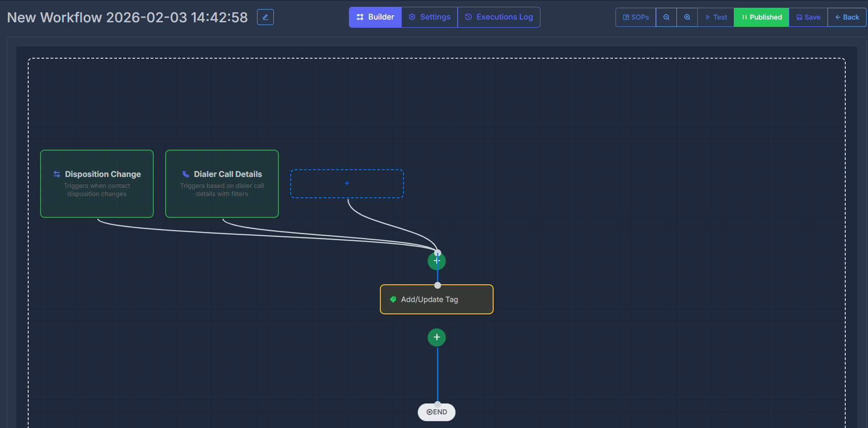Viewport: 868px width, 428px height.
Task: Click the green plus below Add/Update Tag
Action: tap(436, 337)
